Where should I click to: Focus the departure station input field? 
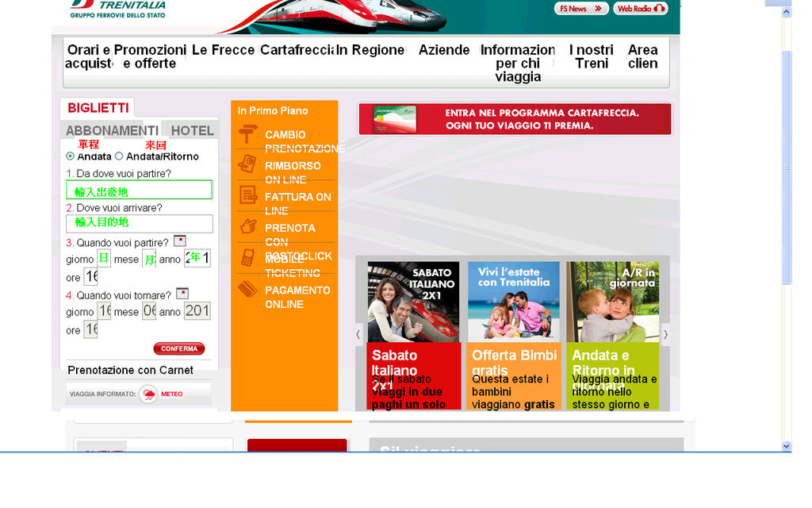click(x=140, y=190)
